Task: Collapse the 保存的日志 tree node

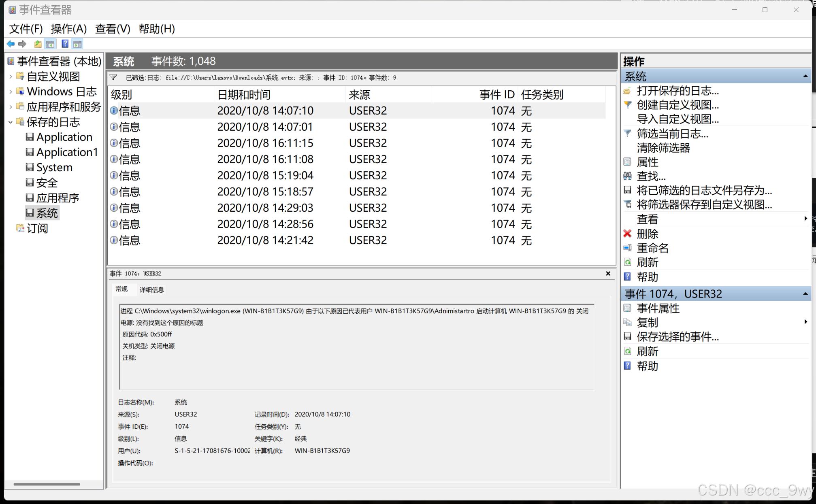Action: coord(11,122)
